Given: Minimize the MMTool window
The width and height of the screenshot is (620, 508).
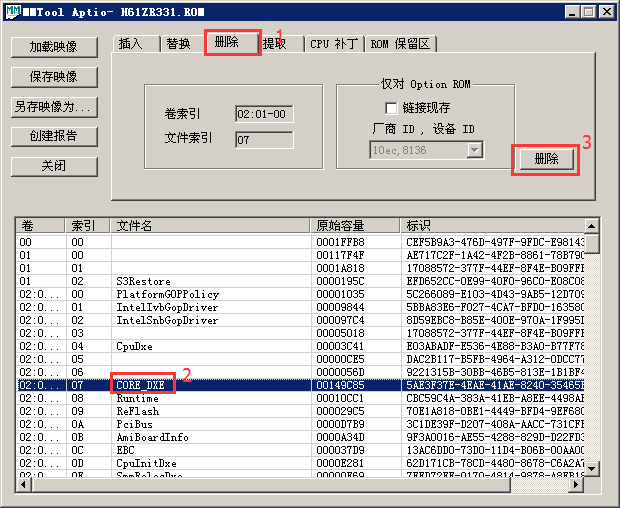Looking at the screenshot, I should [x=572, y=12].
